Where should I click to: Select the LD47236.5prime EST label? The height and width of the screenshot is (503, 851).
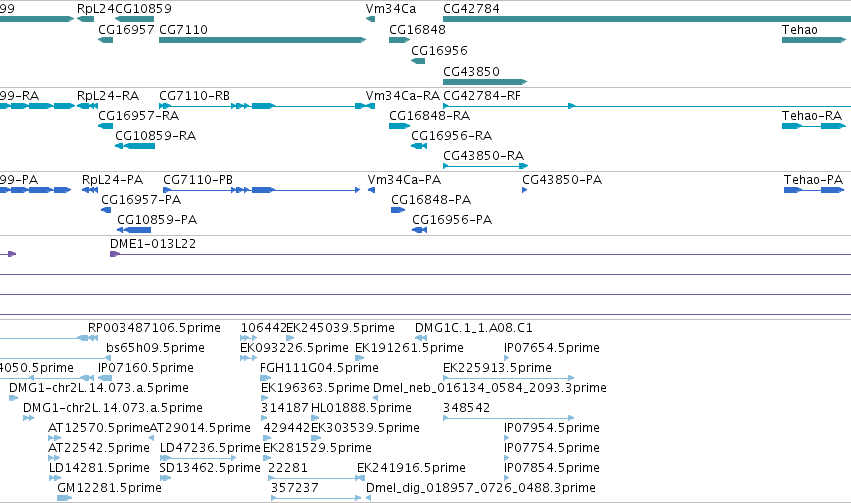coord(211,448)
